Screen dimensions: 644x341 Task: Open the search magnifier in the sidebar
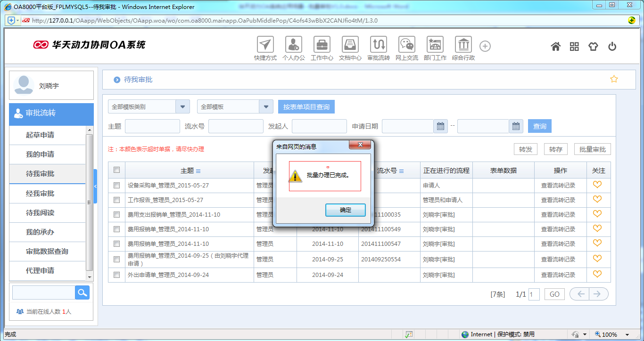click(82, 292)
